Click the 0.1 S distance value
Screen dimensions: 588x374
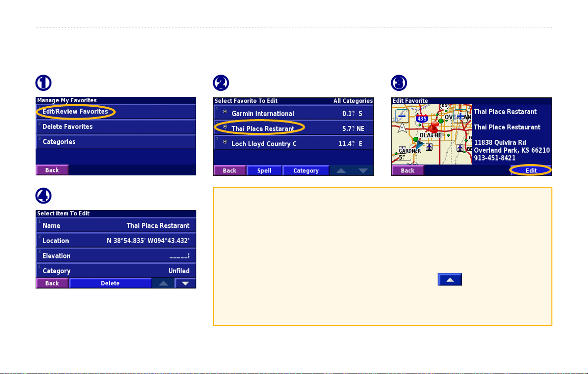click(352, 114)
